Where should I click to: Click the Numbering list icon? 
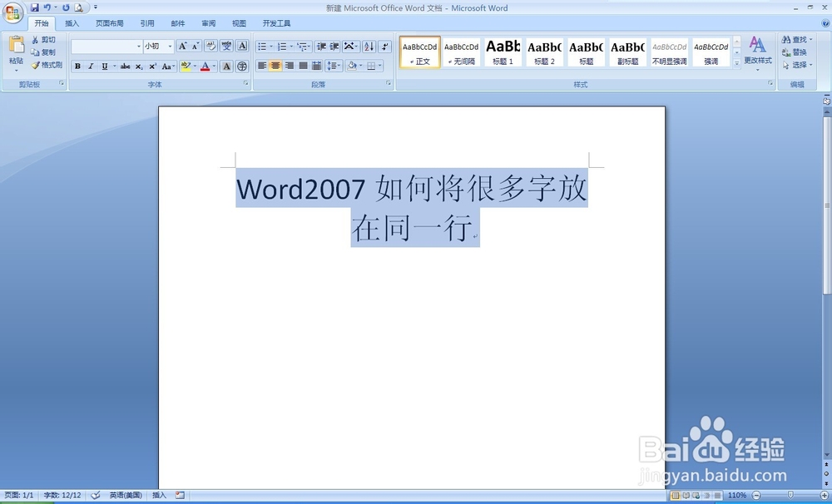[282, 47]
